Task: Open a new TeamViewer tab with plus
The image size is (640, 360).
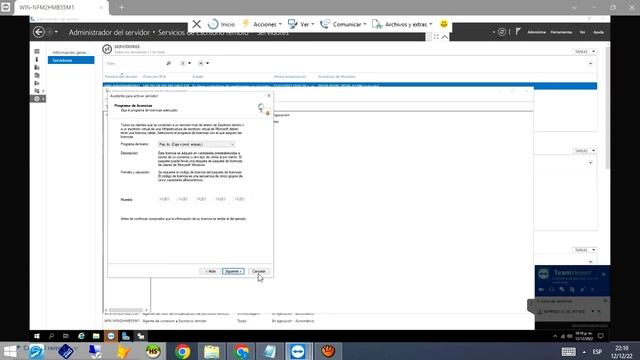Action: pyautogui.click(x=121, y=7)
